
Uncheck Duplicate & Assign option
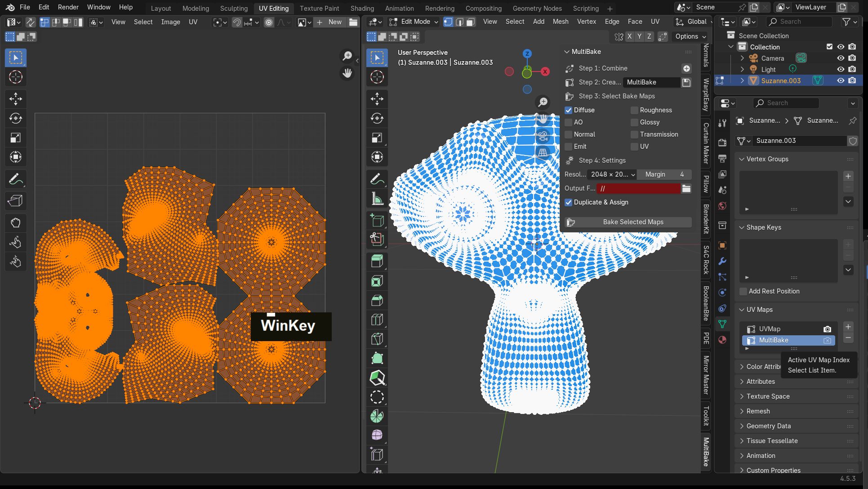tap(569, 202)
